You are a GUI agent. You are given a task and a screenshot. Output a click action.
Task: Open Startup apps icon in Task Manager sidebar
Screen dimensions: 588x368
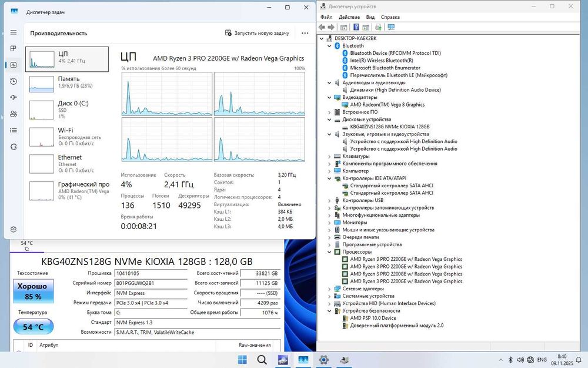coord(14,98)
